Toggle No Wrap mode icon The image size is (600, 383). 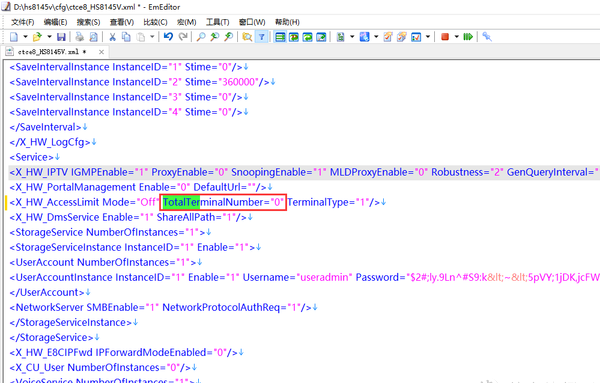coord(280,37)
